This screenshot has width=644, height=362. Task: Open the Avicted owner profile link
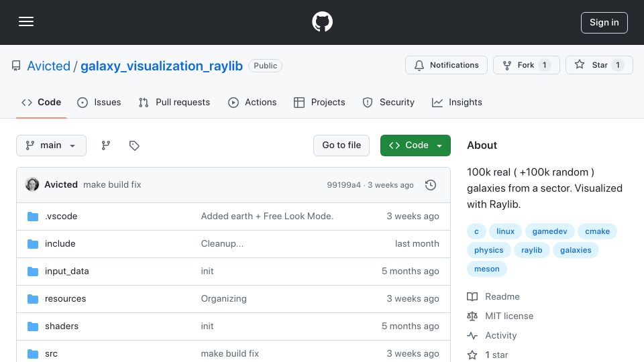48,66
